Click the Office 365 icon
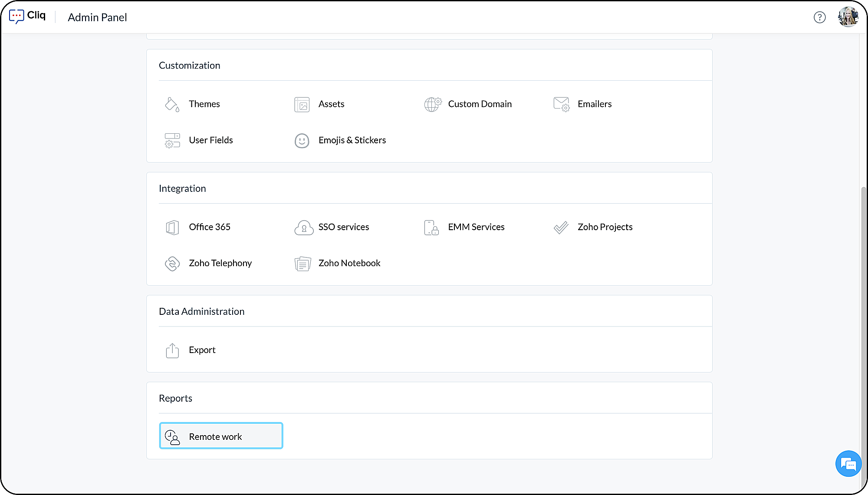Image resolution: width=868 pixels, height=495 pixels. pos(172,227)
